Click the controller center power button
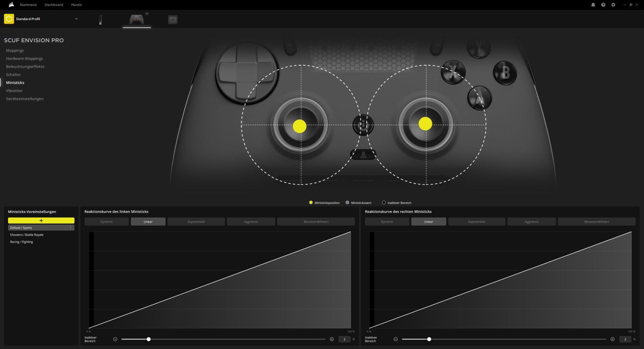This screenshot has width=644, height=349. 363,125
